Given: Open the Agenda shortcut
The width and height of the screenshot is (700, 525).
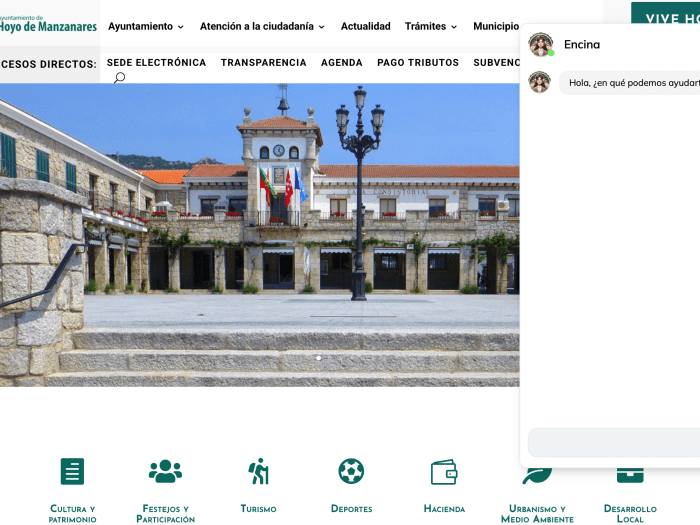Looking at the screenshot, I should [x=342, y=62].
